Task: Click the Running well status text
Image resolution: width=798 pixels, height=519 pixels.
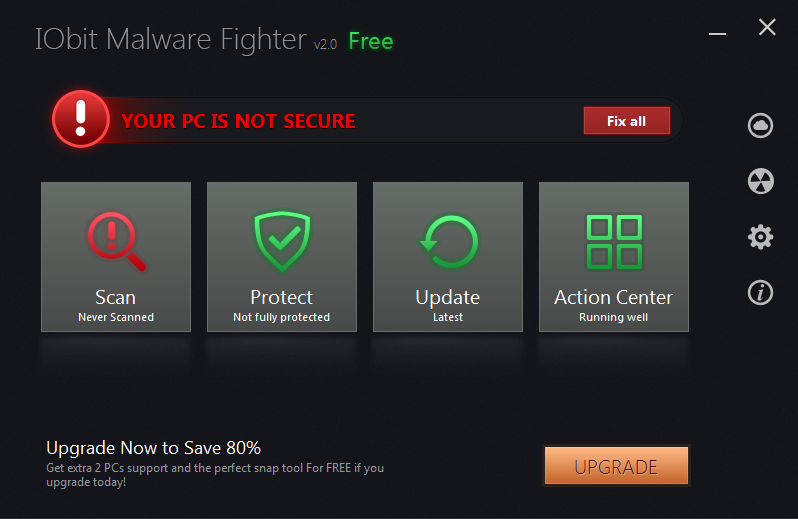Action: coord(613,317)
